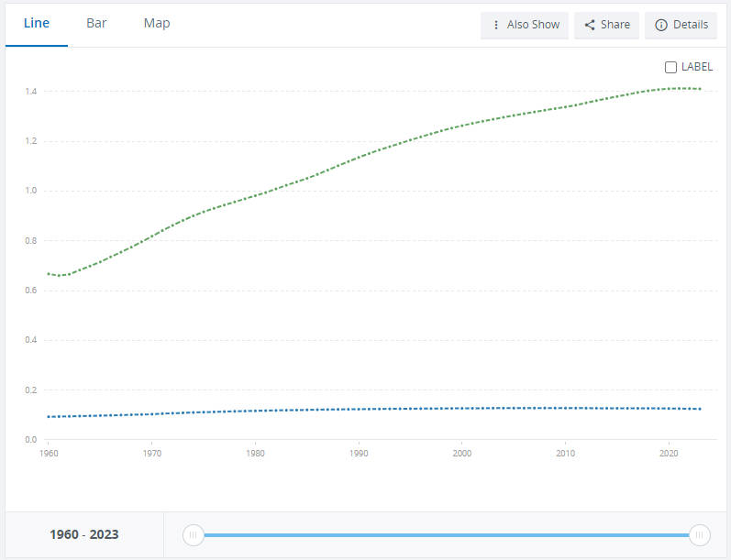
Task: Click the left handle of year range slider
Action: (x=193, y=535)
